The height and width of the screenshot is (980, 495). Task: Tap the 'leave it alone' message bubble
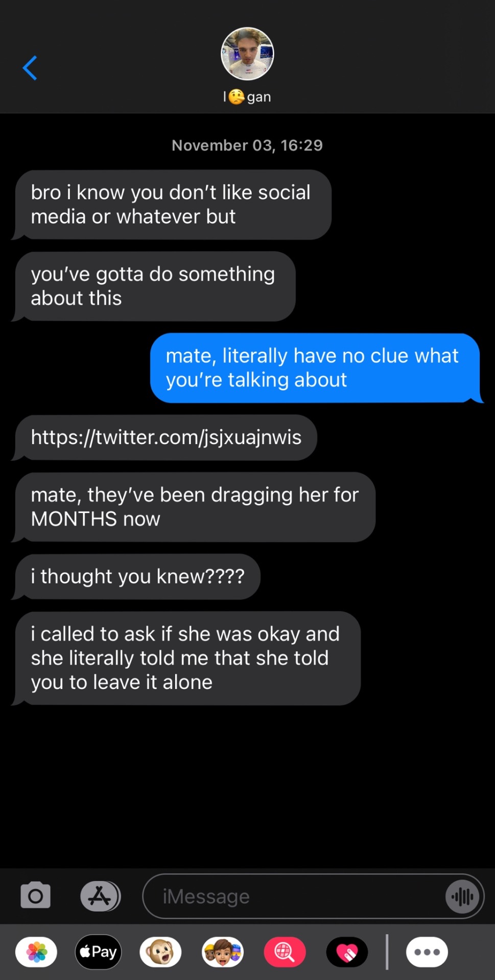[x=187, y=658]
